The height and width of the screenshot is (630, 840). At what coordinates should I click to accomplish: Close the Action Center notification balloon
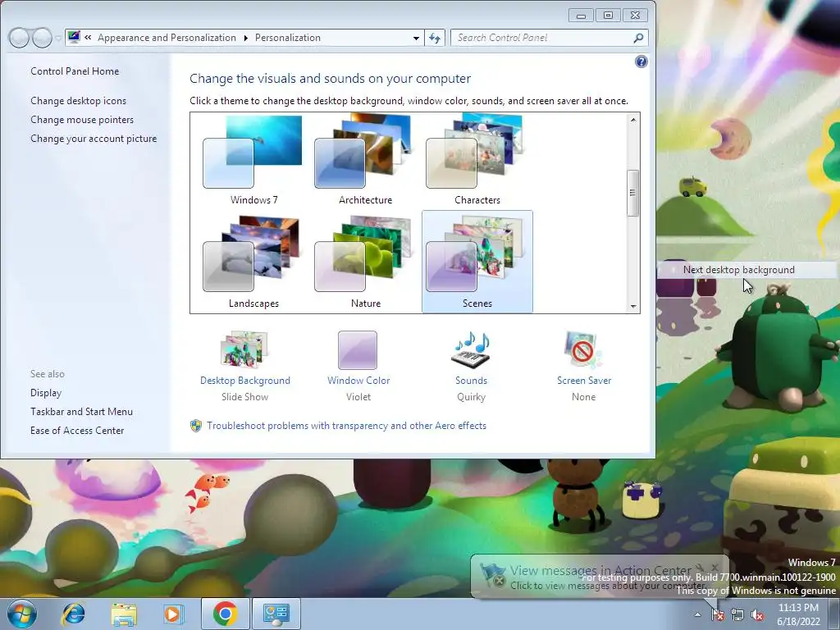714,568
